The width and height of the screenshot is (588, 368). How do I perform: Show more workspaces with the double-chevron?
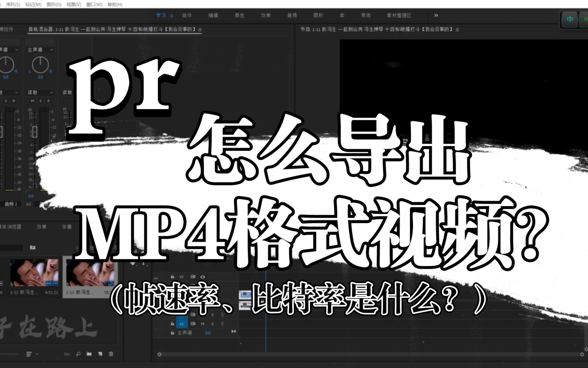click(436, 15)
